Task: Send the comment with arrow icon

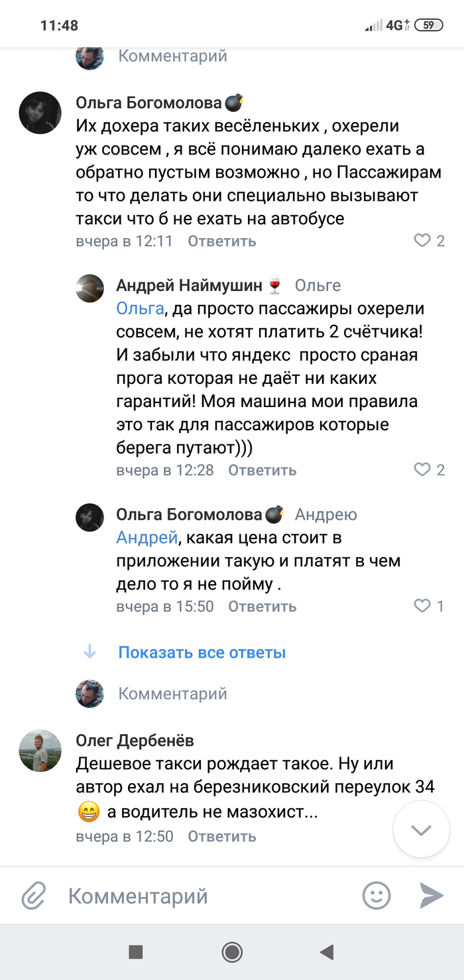Action: click(x=432, y=896)
